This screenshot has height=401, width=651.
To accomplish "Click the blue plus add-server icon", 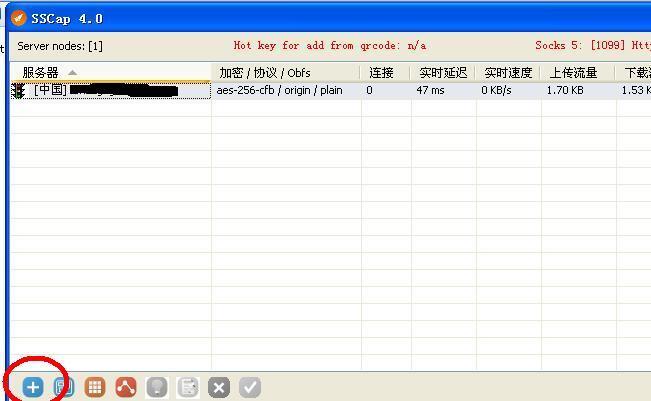I will tap(33, 387).
